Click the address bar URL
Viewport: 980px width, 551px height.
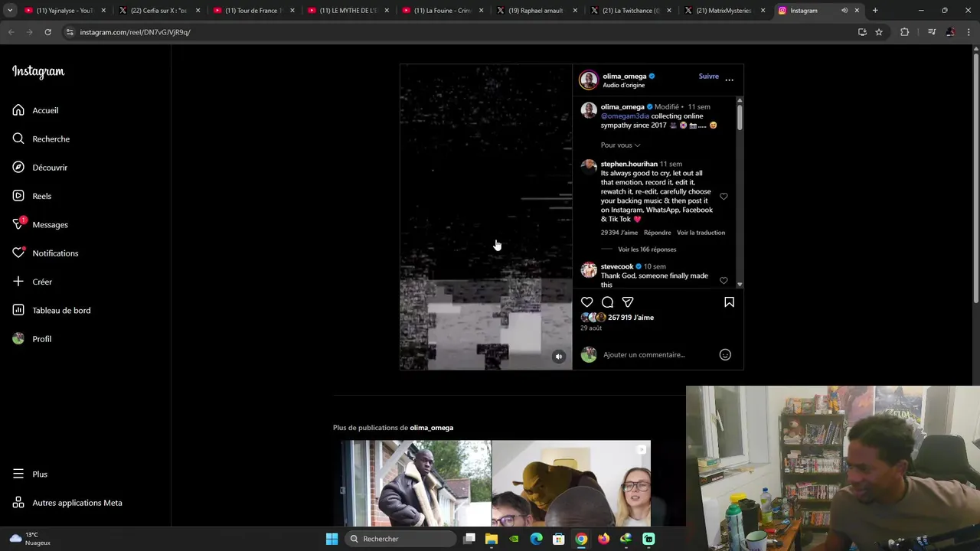tap(135, 32)
